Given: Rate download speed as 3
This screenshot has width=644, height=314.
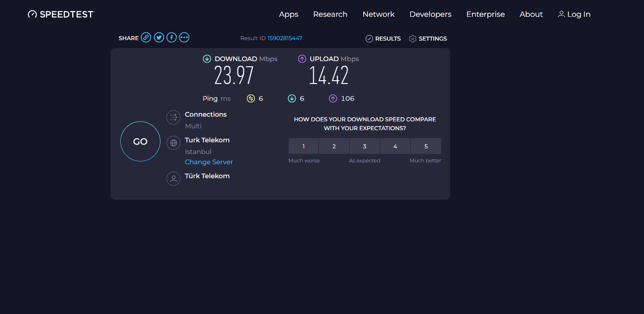Looking at the screenshot, I should coord(365,146).
